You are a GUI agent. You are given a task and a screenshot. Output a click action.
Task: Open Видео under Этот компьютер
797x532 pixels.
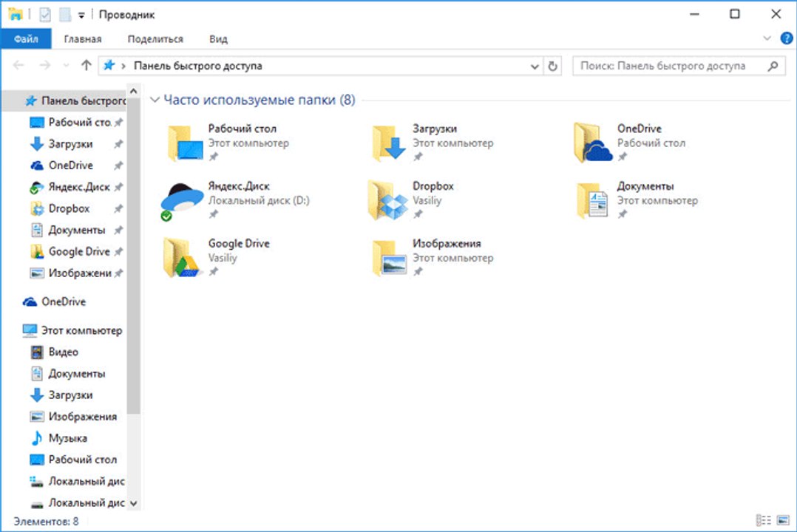coord(55,352)
